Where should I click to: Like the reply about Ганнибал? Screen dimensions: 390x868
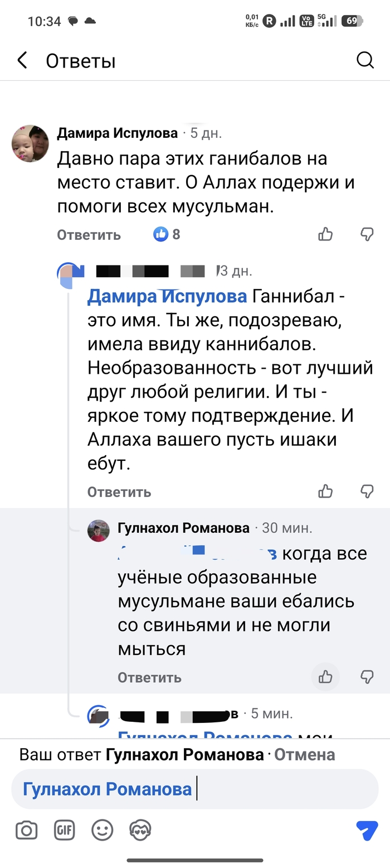click(325, 491)
